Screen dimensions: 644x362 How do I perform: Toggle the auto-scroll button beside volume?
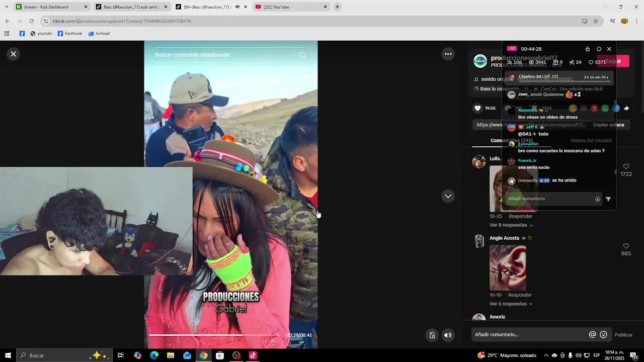(432, 335)
